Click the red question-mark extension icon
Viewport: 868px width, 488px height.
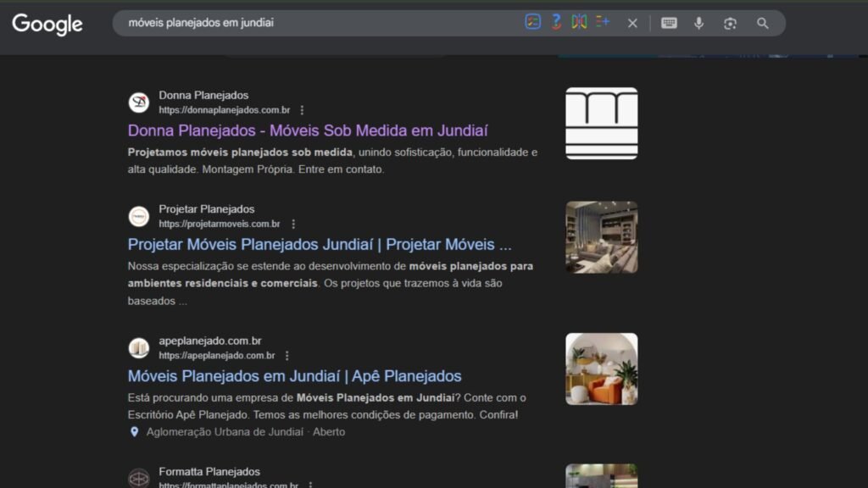[556, 22]
